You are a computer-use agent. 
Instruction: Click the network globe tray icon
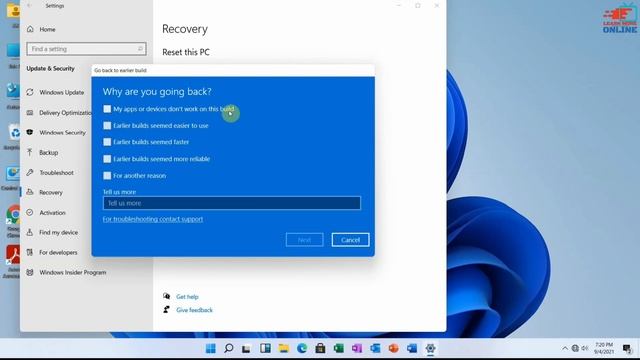pos(575,348)
